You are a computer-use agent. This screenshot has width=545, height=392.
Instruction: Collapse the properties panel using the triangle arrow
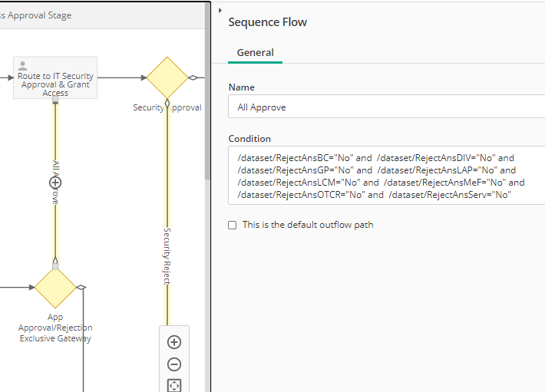click(220, 10)
